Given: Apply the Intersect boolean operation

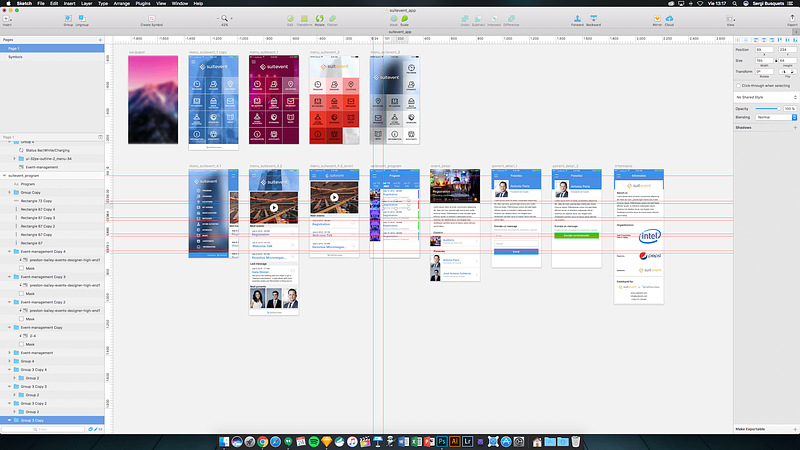Looking at the screenshot, I should coord(494,19).
